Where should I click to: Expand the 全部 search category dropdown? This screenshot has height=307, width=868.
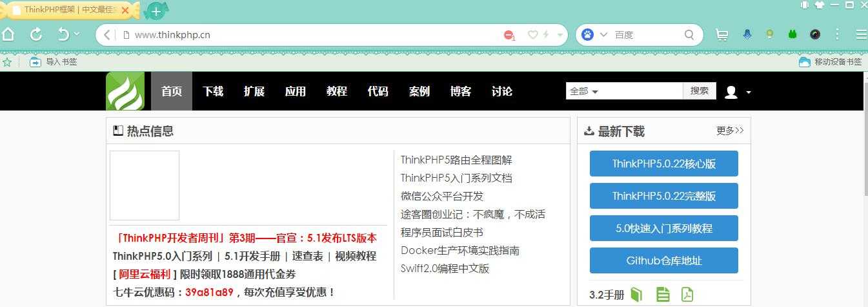[x=584, y=92]
